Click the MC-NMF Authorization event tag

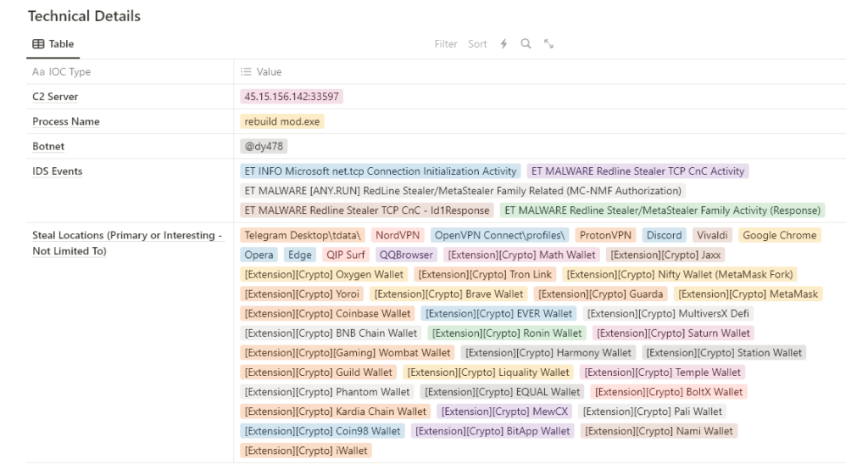(x=463, y=191)
